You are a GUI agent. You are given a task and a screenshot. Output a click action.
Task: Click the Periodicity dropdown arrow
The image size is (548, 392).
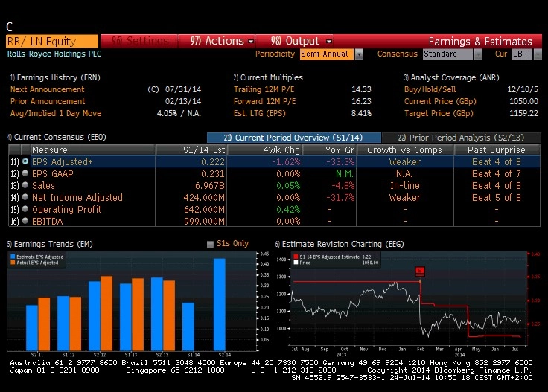[x=360, y=54]
